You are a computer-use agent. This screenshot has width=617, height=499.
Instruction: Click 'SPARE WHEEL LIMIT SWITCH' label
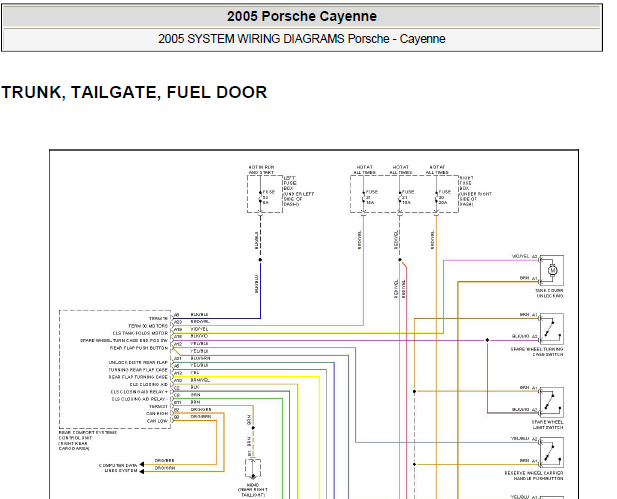tap(548, 425)
